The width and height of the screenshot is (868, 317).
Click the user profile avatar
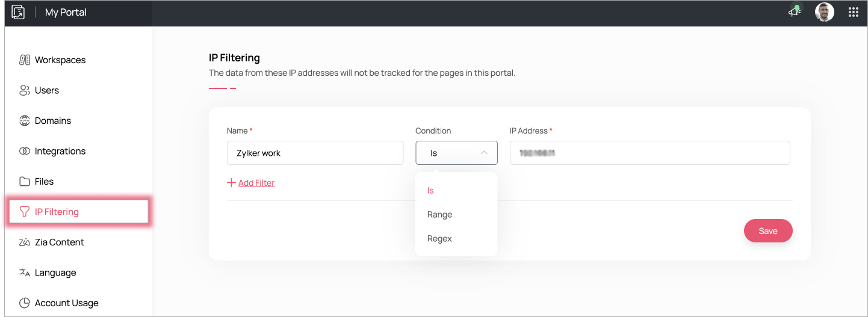824,12
